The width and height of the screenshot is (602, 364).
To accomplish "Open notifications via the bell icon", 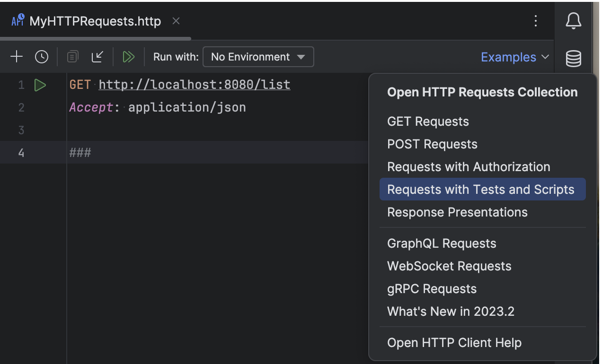I will [x=573, y=21].
